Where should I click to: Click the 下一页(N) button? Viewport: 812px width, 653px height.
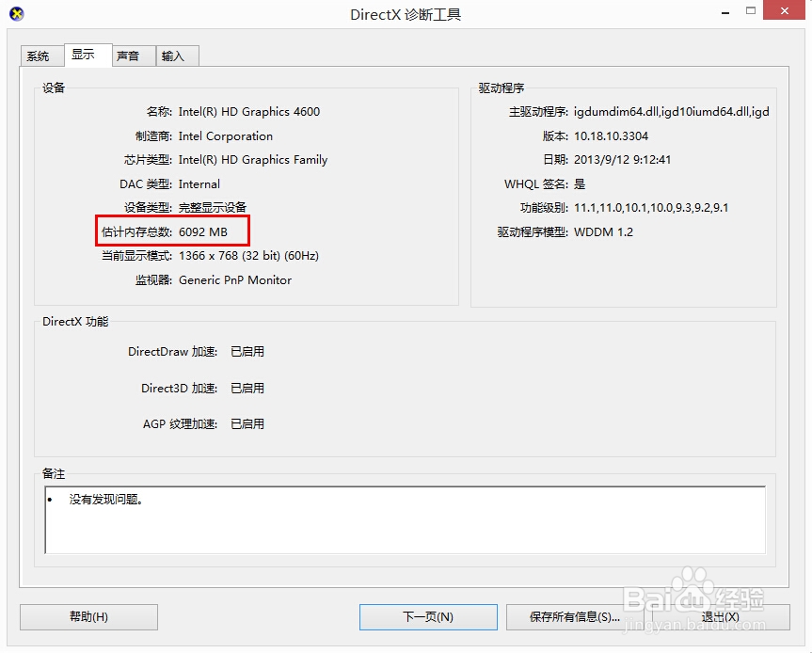point(428,616)
